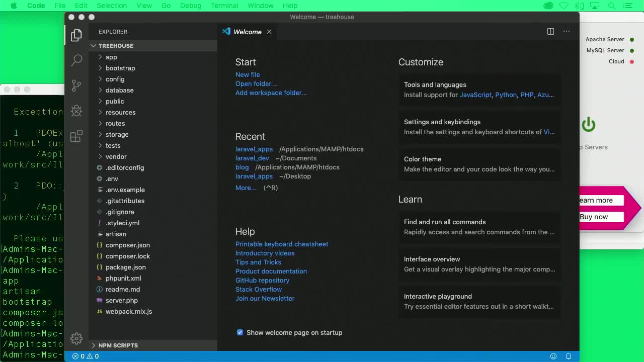644x362 pixels.
Task: Click the split editor icon
Action: (x=550, y=31)
